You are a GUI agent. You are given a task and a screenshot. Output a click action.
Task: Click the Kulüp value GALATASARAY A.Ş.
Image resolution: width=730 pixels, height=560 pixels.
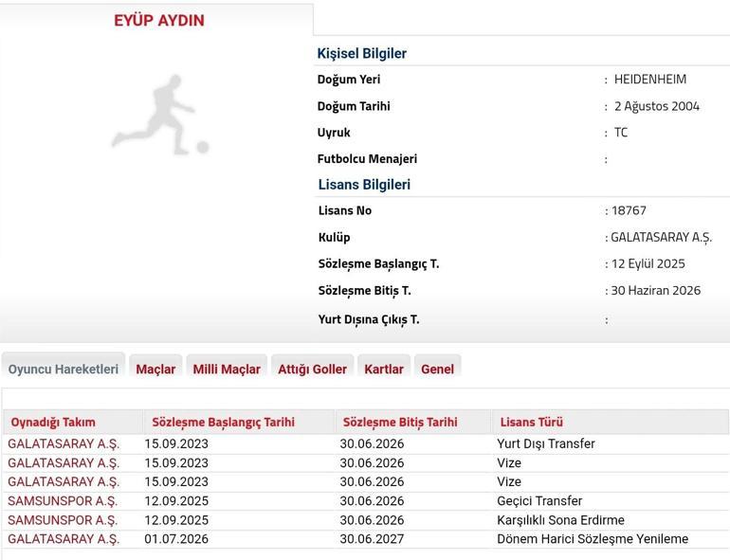pyautogui.click(x=662, y=237)
